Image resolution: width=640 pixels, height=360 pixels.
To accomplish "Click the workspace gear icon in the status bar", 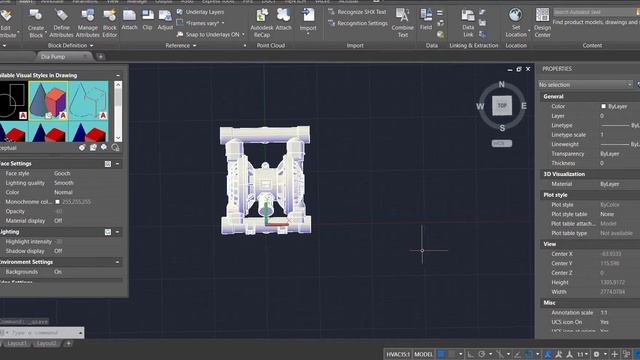I will click(596, 354).
